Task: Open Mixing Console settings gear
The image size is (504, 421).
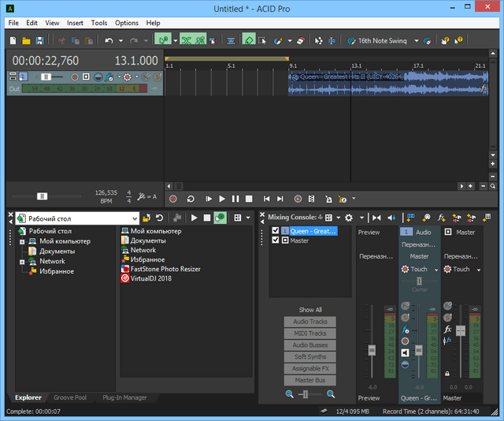Action: point(349,218)
